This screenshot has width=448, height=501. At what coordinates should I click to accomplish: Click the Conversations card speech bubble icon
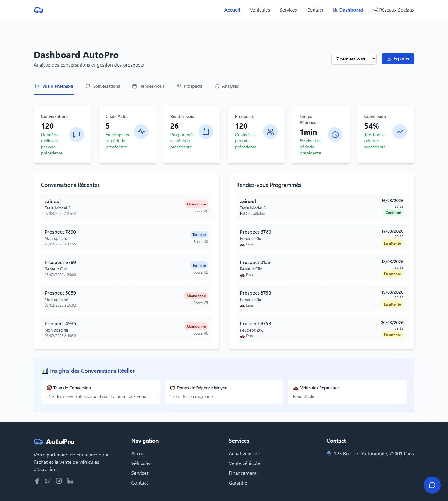tap(77, 134)
